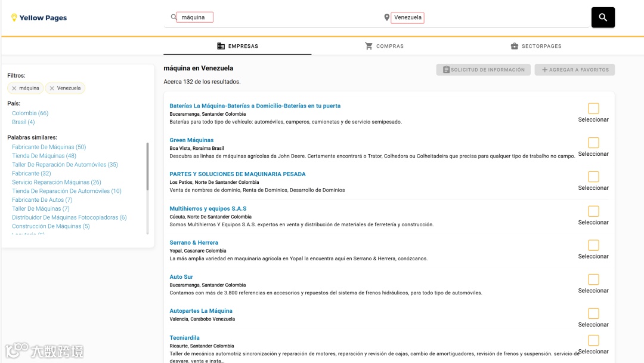Select Distribuidor De Máquinas Fotocopiadoras (6)
Image resolution: width=644 pixels, height=363 pixels.
[69, 217]
